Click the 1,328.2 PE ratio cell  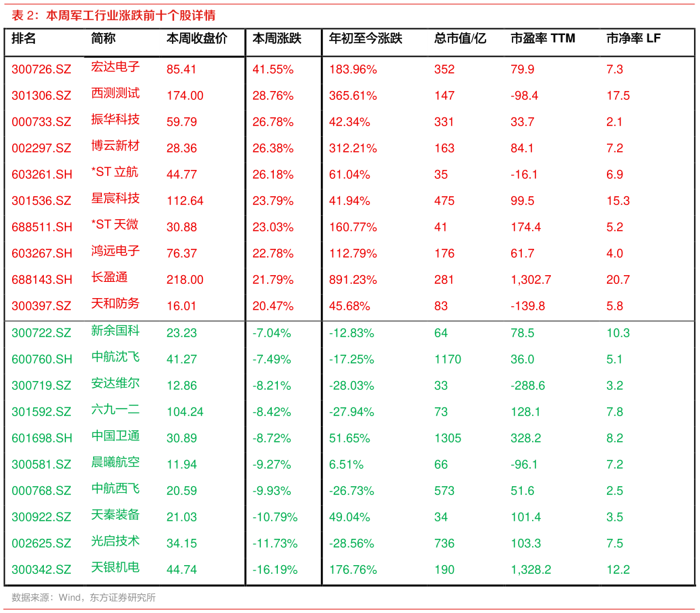531,570
